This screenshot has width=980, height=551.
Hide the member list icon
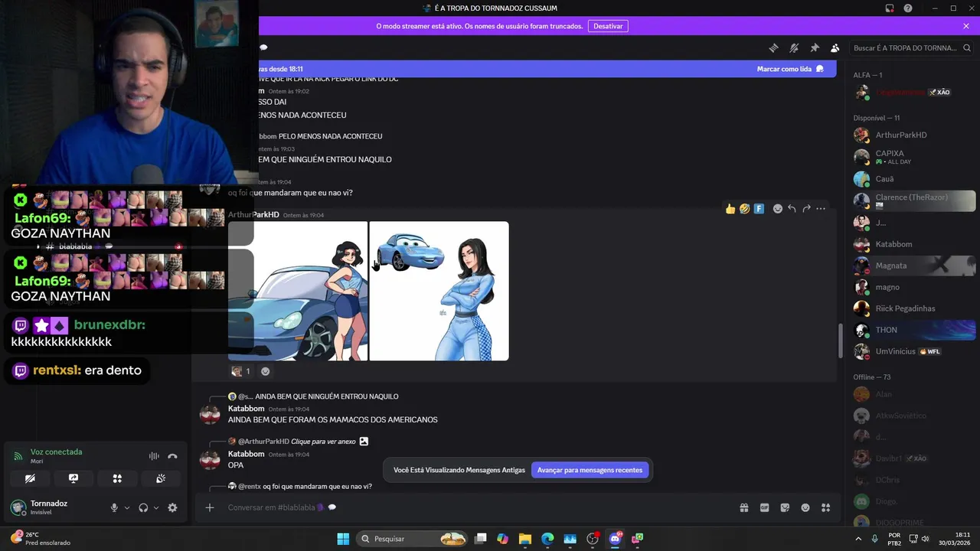coord(835,47)
